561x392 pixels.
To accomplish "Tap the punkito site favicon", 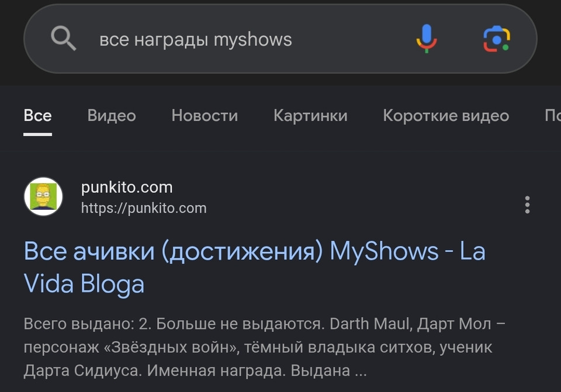I will pos(43,196).
